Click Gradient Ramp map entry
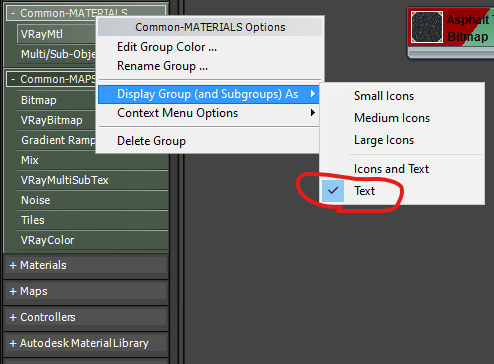This screenshot has width=494, height=364. tap(57, 140)
